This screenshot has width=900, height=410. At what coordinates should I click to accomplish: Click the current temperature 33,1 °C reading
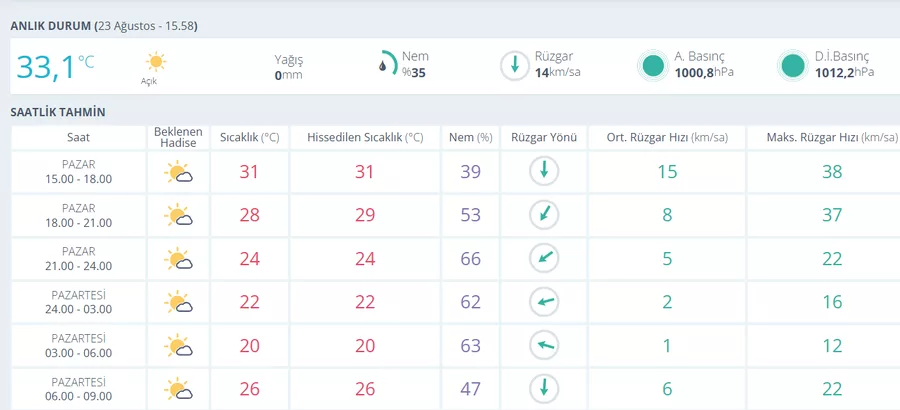(x=55, y=66)
